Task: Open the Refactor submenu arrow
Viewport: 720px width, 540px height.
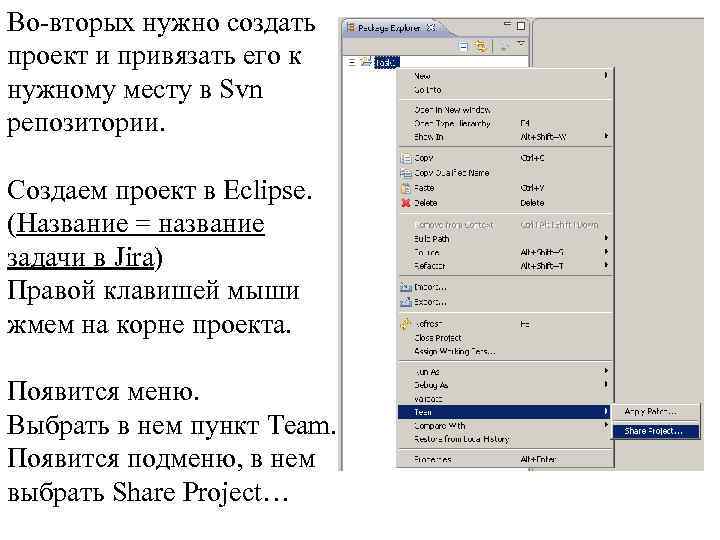Action: pos(606,265)
